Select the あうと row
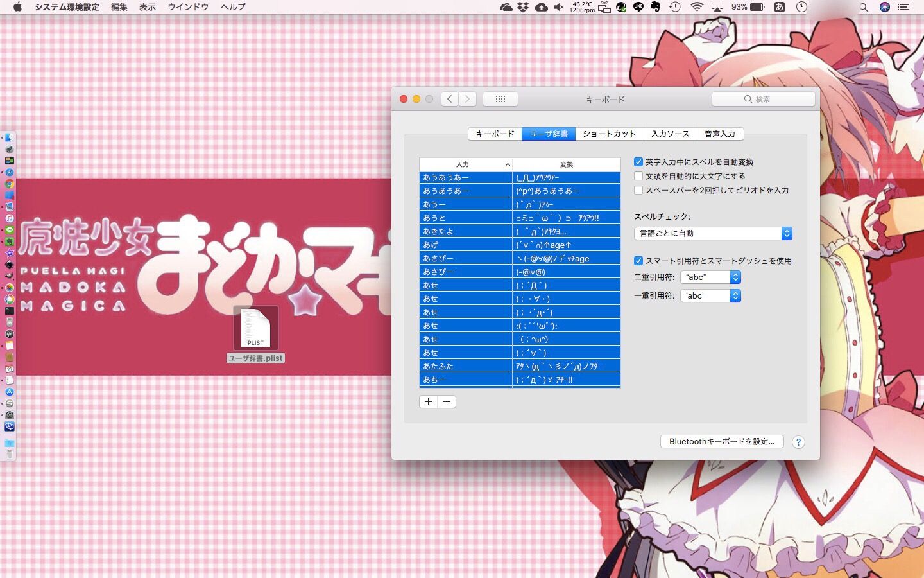 coord(520,218)
